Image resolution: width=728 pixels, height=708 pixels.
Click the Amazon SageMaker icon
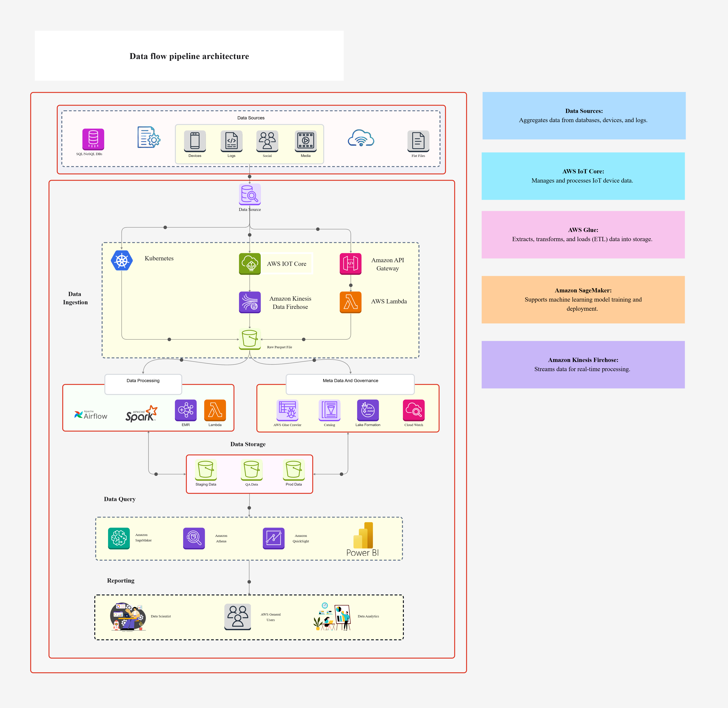[x=119, y=538]
